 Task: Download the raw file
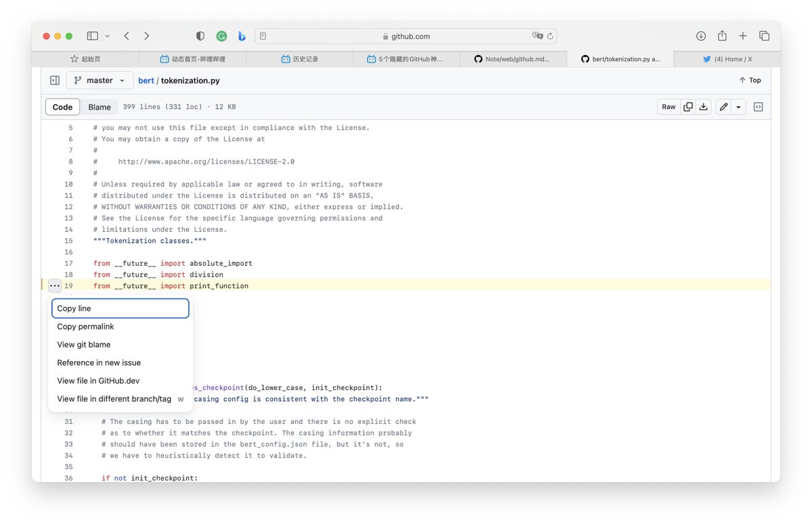(x=704, y=107)
